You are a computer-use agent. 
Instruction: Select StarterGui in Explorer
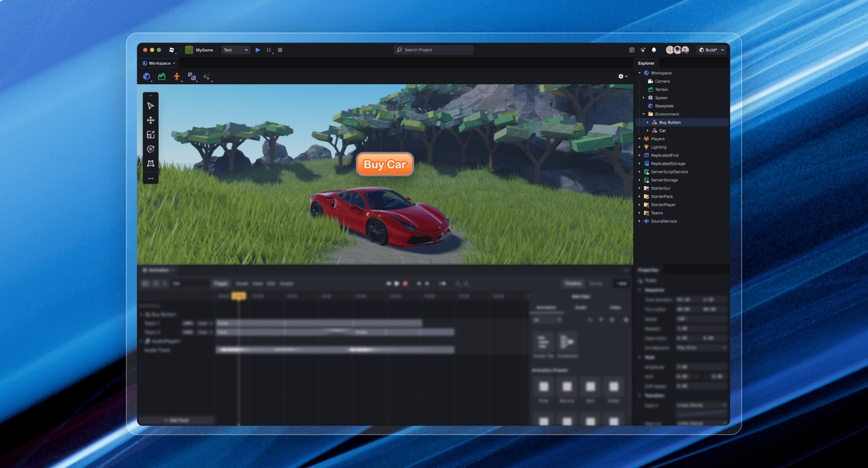(x=660, y=188)
